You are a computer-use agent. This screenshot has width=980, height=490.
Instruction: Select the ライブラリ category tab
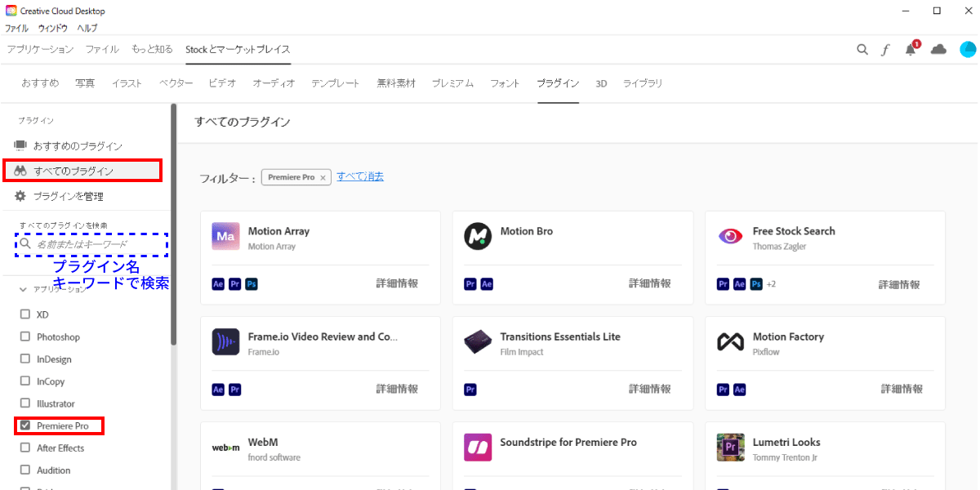(x=643, y=83)
